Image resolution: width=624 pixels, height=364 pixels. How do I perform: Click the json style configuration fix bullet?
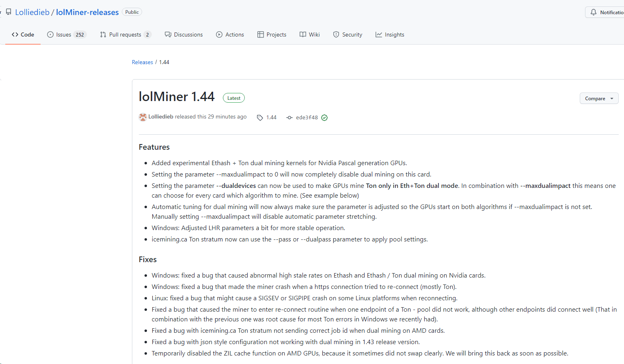(286, 342)
